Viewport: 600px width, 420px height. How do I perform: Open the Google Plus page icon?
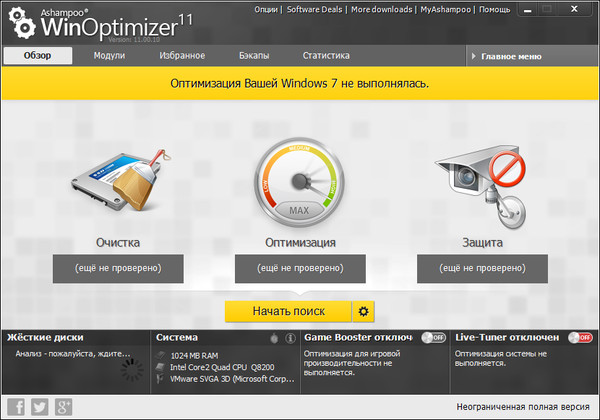[x=63, y=407]
